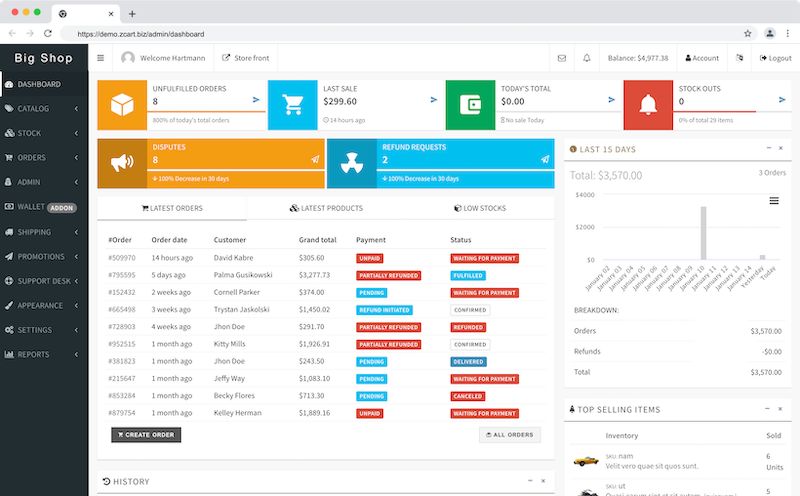Click the browser address bar
The width and height of the screenshot is (800, 496).
click(403, 34)
